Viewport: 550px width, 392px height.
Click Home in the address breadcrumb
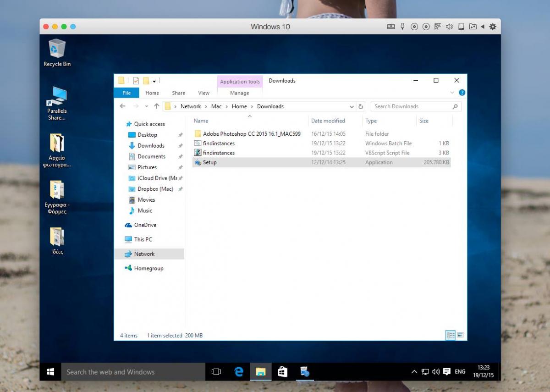click(x=239, y=106)
